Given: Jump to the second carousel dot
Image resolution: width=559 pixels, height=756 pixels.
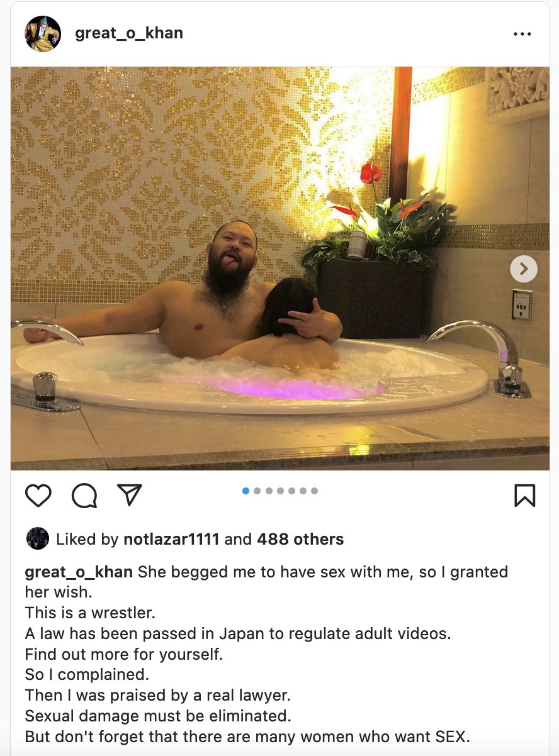Looking at the screenshot, I should coord(257,491).
